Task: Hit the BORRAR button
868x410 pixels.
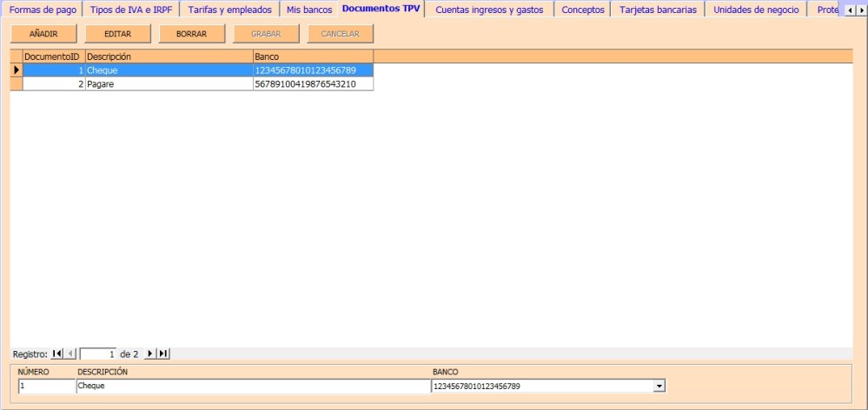Action: pyautogui.click(x=191, y=34)
